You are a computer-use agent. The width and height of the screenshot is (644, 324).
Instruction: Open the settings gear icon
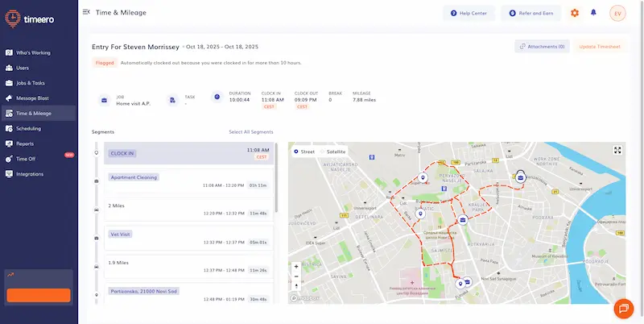point(575,13)
